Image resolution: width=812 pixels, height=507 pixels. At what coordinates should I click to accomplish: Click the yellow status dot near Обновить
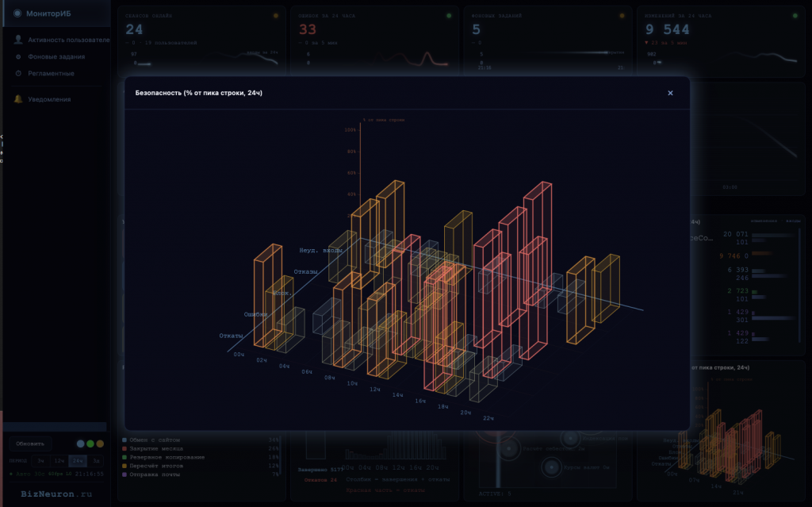click(100, 444)
